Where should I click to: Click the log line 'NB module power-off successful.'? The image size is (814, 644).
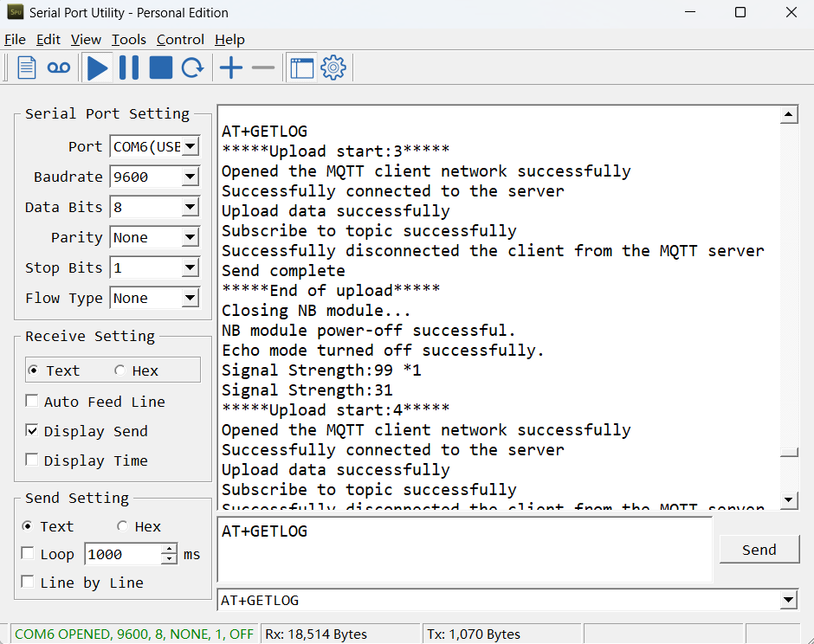(369, 330)
